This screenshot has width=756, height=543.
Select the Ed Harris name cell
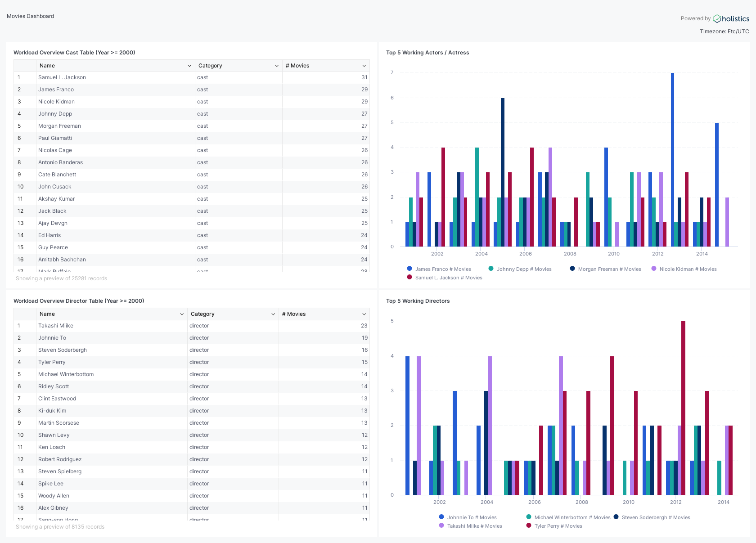(115, 235)
